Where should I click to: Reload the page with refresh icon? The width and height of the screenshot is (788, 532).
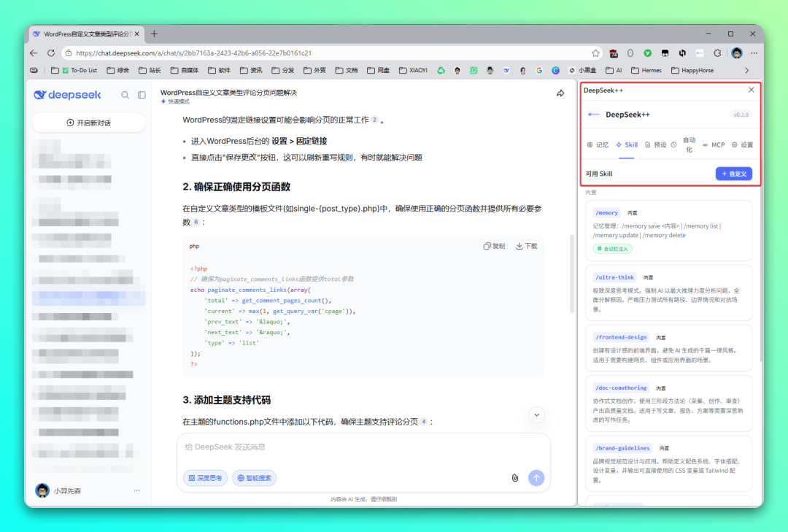[x=51, y=53]
